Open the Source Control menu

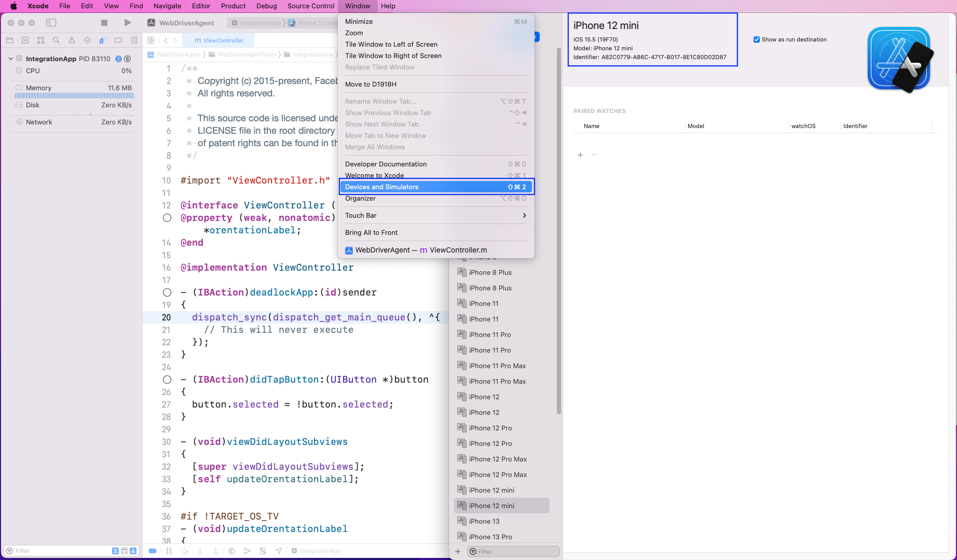[310, 6]
